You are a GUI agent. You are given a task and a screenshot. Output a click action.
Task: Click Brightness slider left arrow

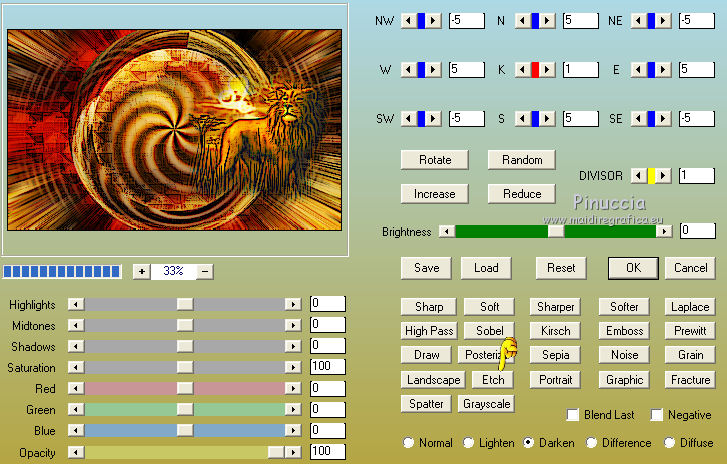click(x=447, y=231)
